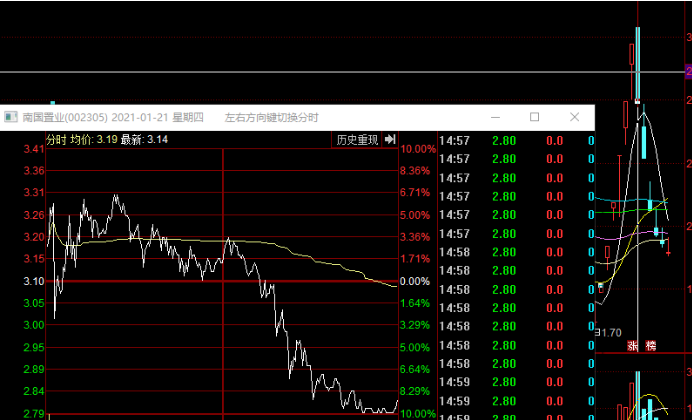Click the 均价: 3.19 average price label
Screen dimensions: 692x420
tap(94, 140)
